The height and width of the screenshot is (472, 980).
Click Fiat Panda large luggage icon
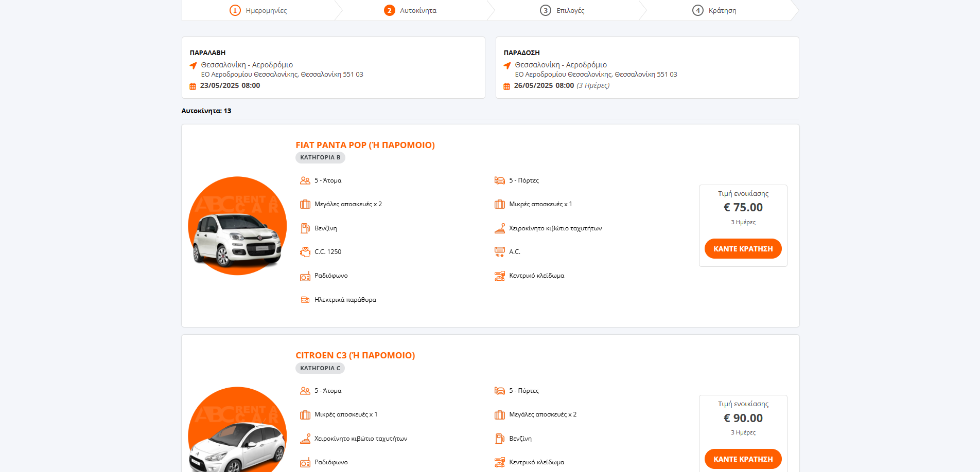coord(305,204)
